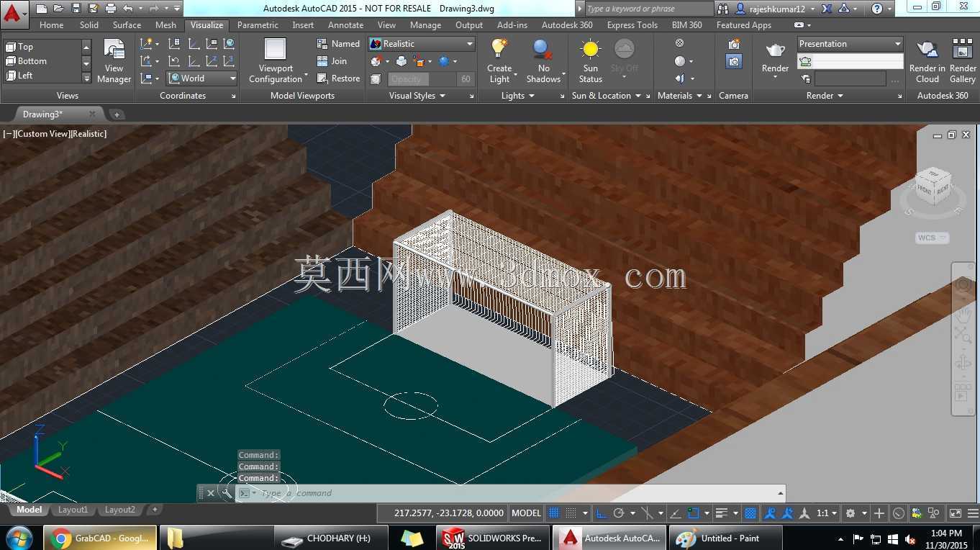Open the WCS dropdown under the ViewCube

[933, 238]
